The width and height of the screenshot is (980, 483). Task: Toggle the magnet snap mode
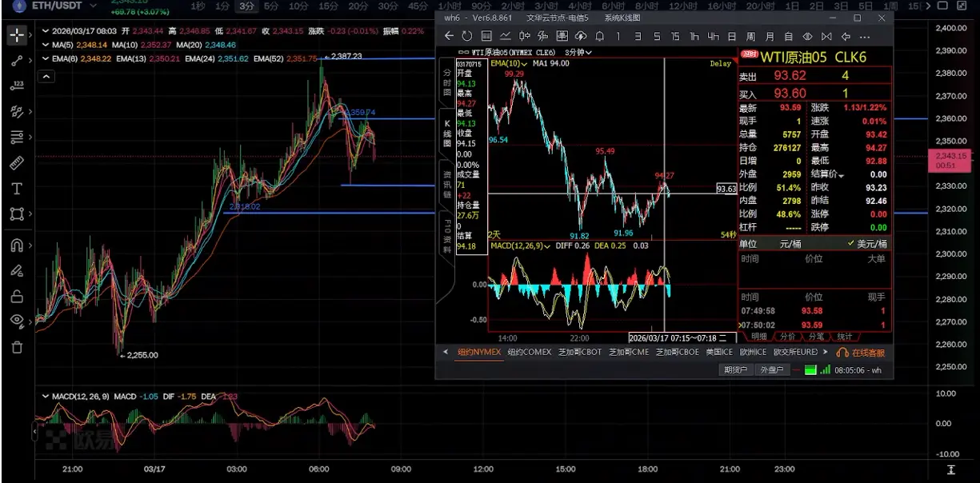point(17,245)
